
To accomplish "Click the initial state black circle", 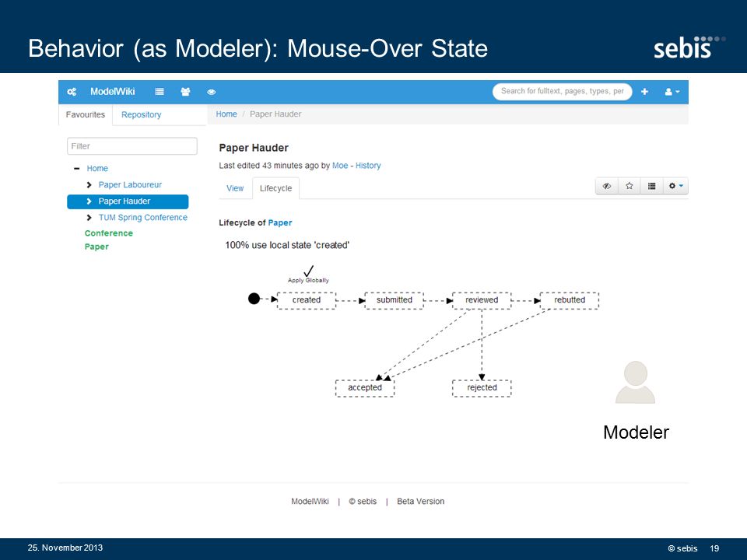I will click(x=254, y=299).
